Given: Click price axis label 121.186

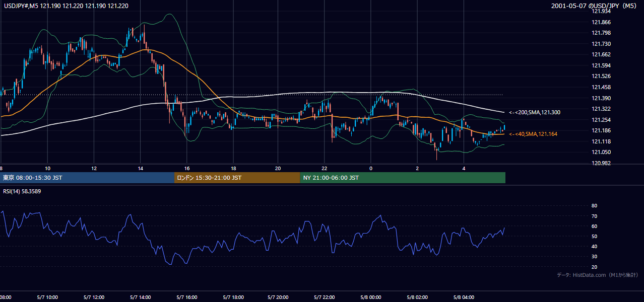Looking at the screenshot, I should coord(600,131).
